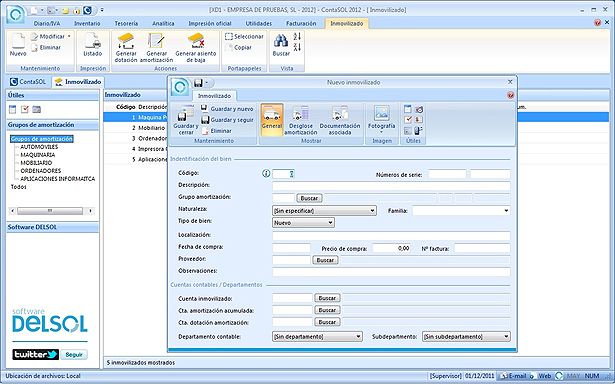Show the Documentación asociada view
Viewport: 615px width, 384px height.
340,120
